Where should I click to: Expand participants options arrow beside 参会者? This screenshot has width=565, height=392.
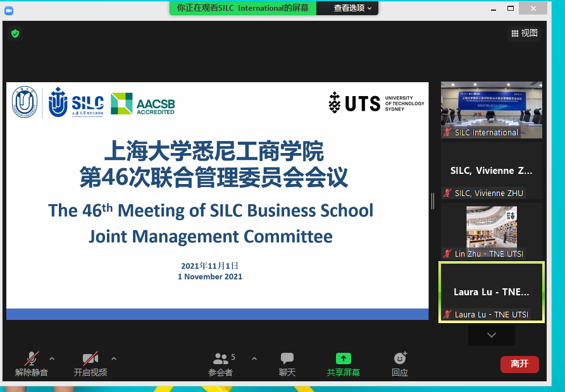point(254,358)
